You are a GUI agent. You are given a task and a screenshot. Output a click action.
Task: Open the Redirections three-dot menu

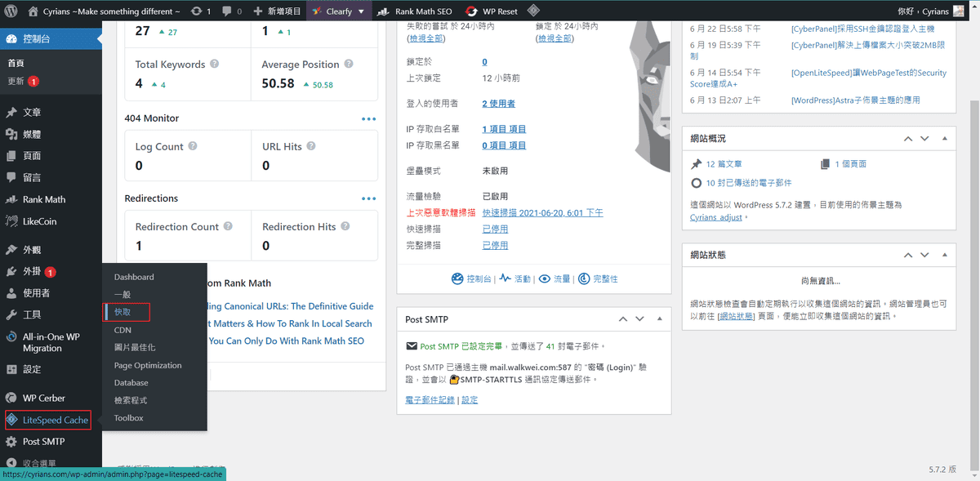(x=369, y=198)
